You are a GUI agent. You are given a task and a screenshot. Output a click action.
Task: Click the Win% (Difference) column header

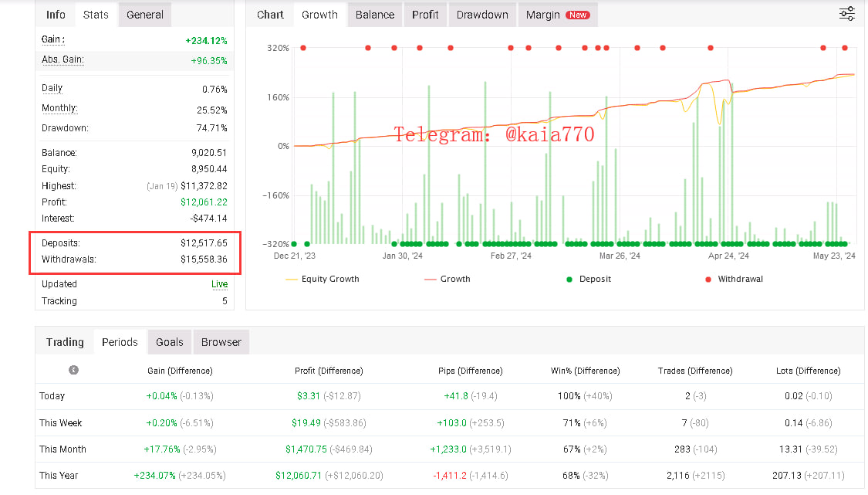(x=585, y=371)
